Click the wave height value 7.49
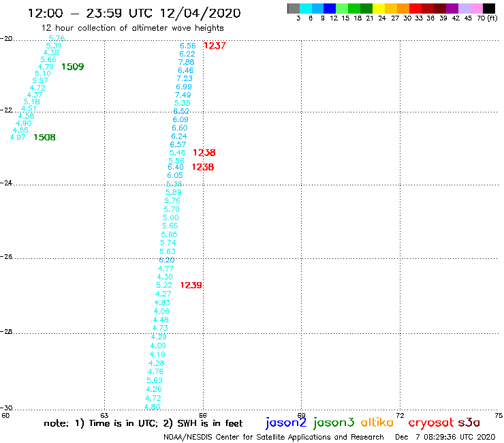Viewport: 504px width, 443px height. [183, 95]
